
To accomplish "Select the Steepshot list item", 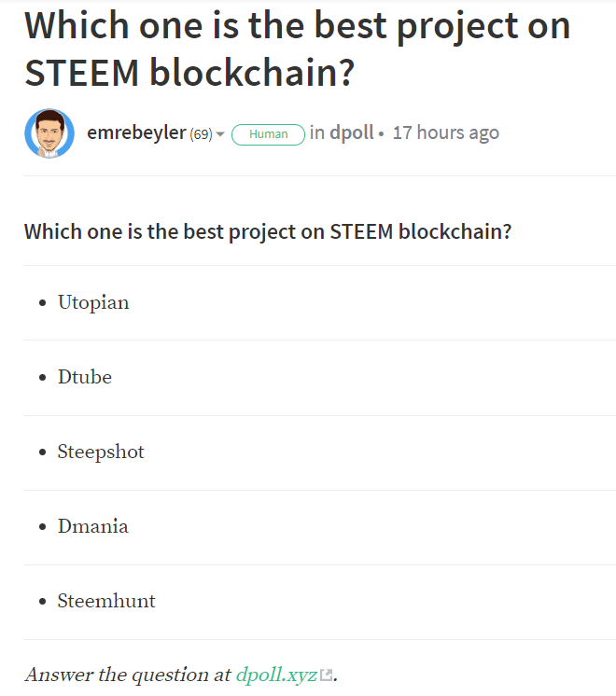I will pyautogui.click(x=101, y=452).
